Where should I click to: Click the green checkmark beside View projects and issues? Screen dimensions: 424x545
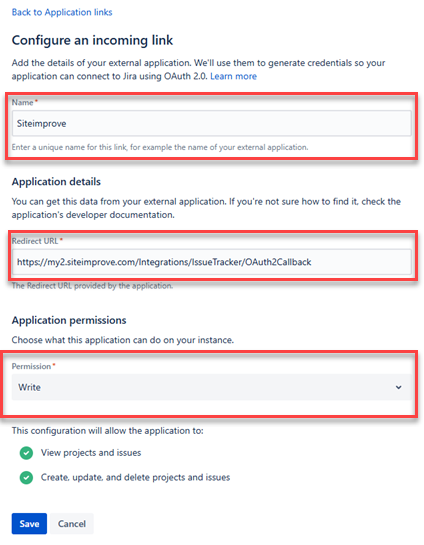click(26, 453)
